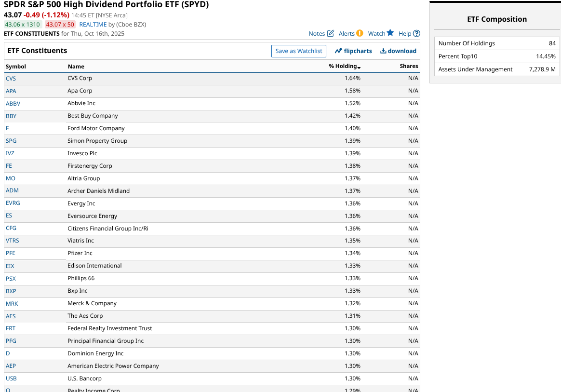Screen dimensions: 561x392
Task: Click the REALTIME link
Action: [93, 24]
